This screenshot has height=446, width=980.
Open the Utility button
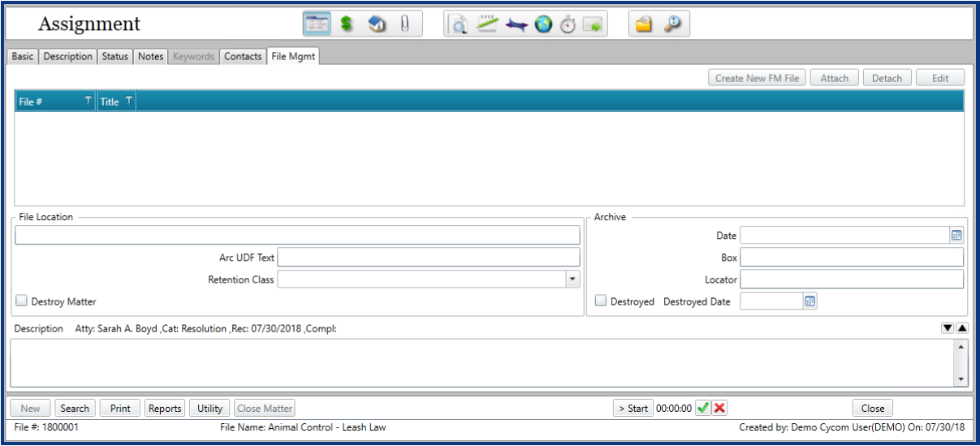[210, 409]
